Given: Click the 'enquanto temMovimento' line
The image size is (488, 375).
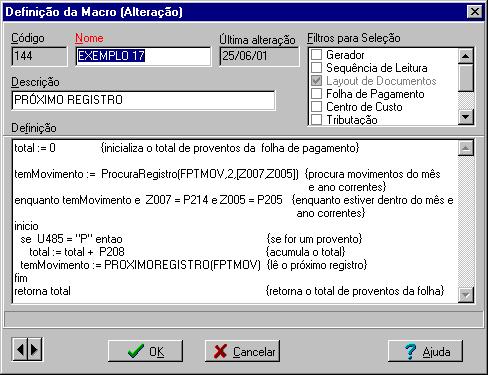Looking at the screenshot, I should pyautogui.click(x=148, y=200).
